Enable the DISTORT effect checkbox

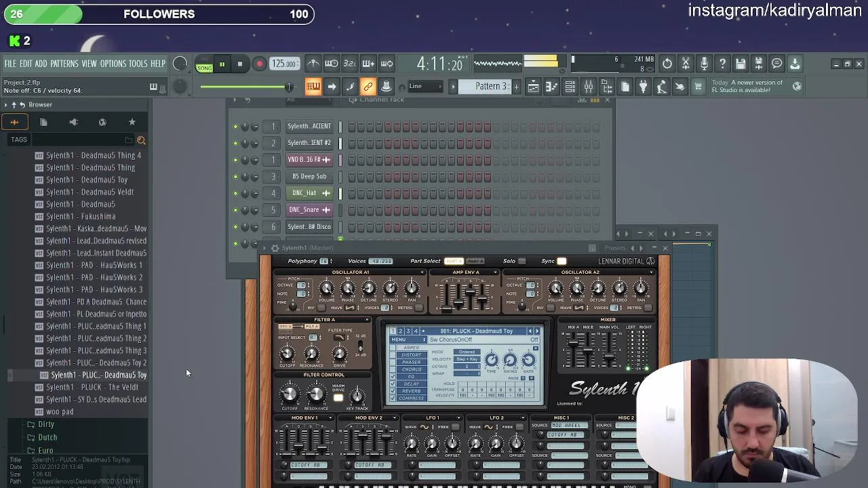pyautogui.click(x=393, y=354)
